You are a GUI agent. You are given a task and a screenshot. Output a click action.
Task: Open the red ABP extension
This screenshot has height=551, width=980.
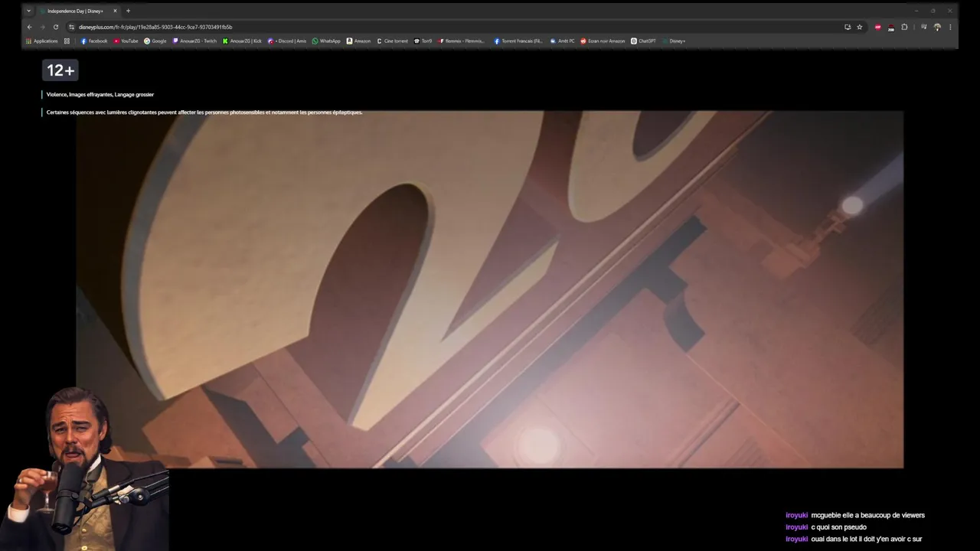(877, 27)
